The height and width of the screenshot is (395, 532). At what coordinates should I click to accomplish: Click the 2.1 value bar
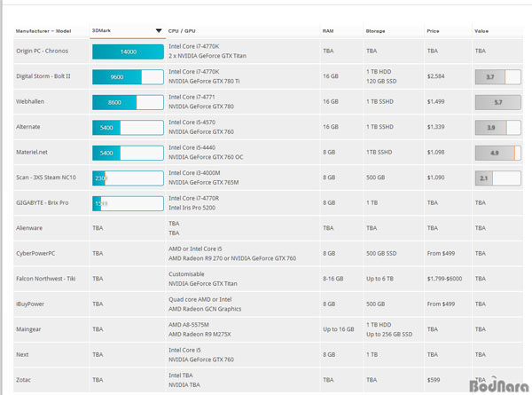coord(497,178)
